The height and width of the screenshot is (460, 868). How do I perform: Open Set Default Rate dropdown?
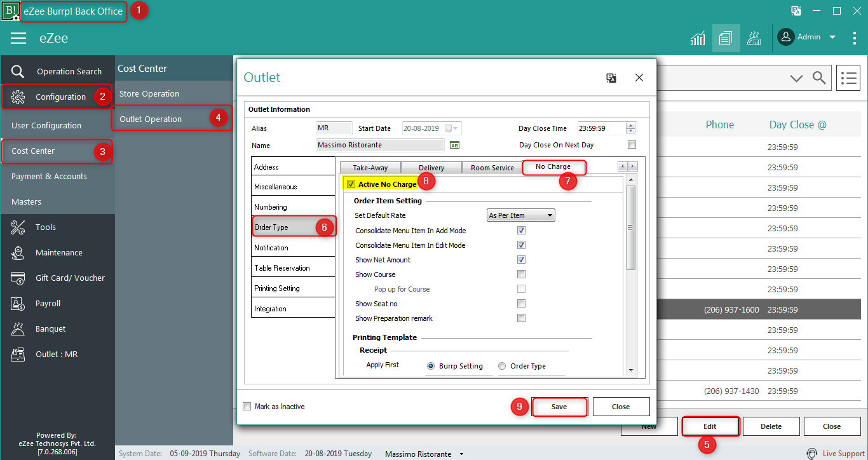point(521,215)
